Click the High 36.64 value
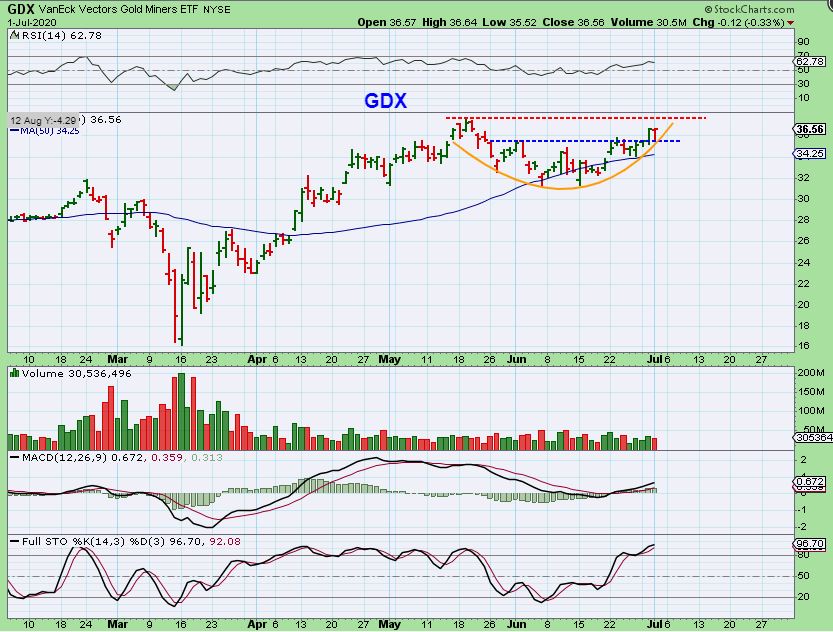This screenshot has height=632, width=833. [x=449, y=22]
